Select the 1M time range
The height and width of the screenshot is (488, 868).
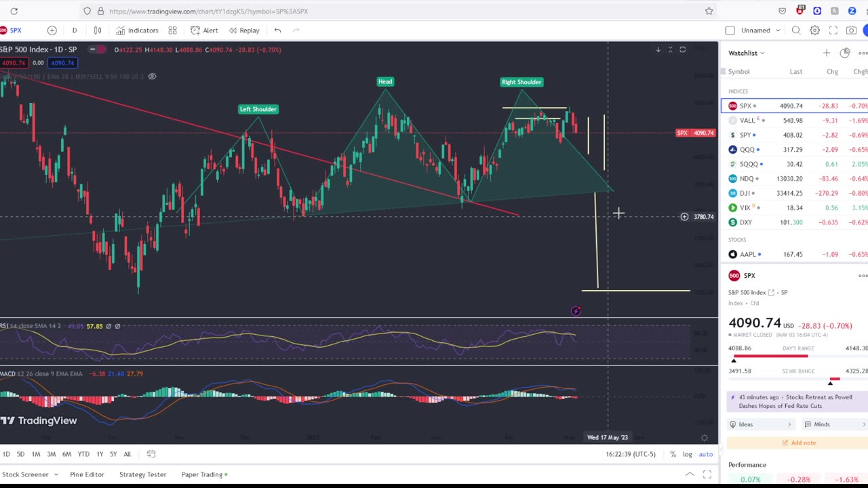(36, 454)
